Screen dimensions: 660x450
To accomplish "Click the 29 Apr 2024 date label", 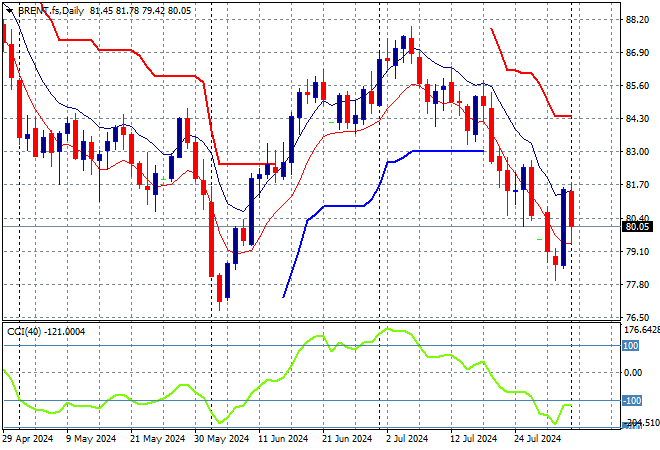I will [x=28, y=439].
